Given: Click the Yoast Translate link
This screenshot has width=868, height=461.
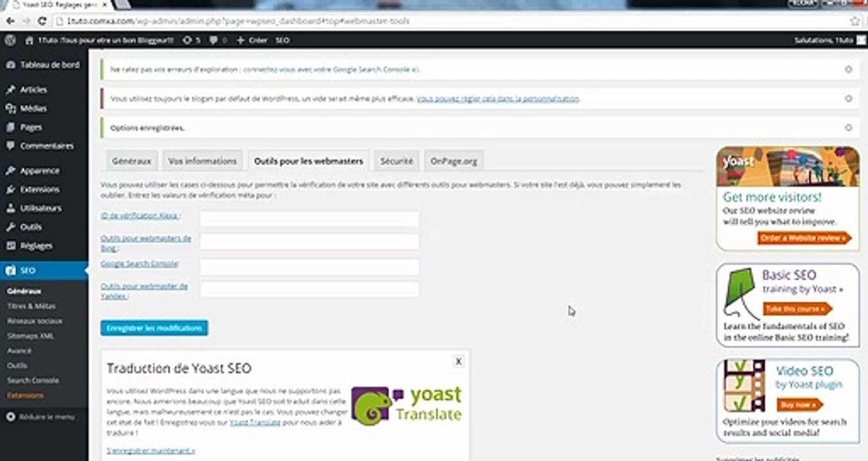Looking at the screenshot, I should tap(255, 423).
